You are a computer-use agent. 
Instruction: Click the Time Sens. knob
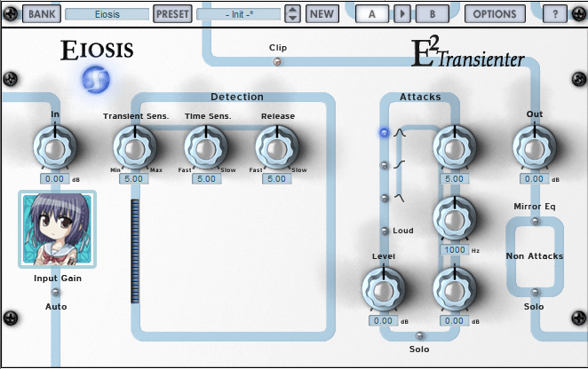205,147
